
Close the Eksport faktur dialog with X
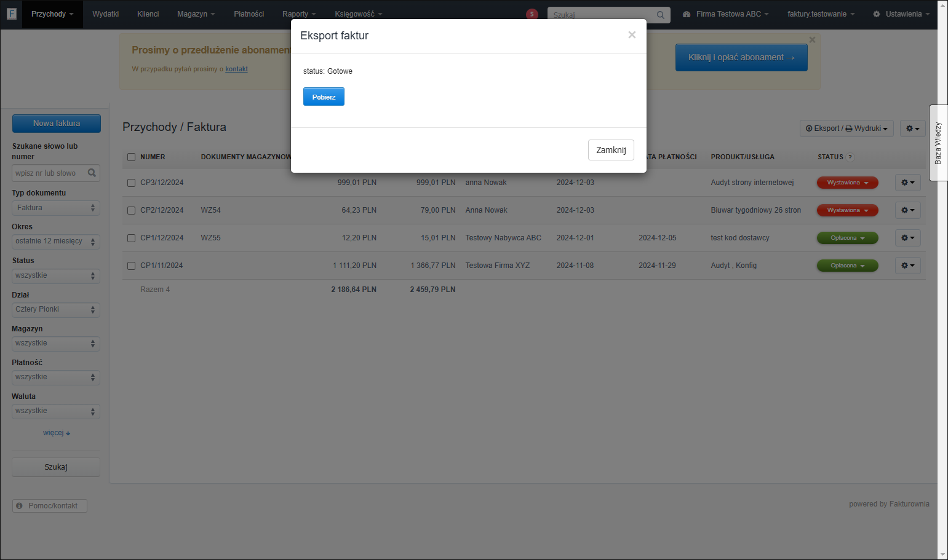(632, 35)
